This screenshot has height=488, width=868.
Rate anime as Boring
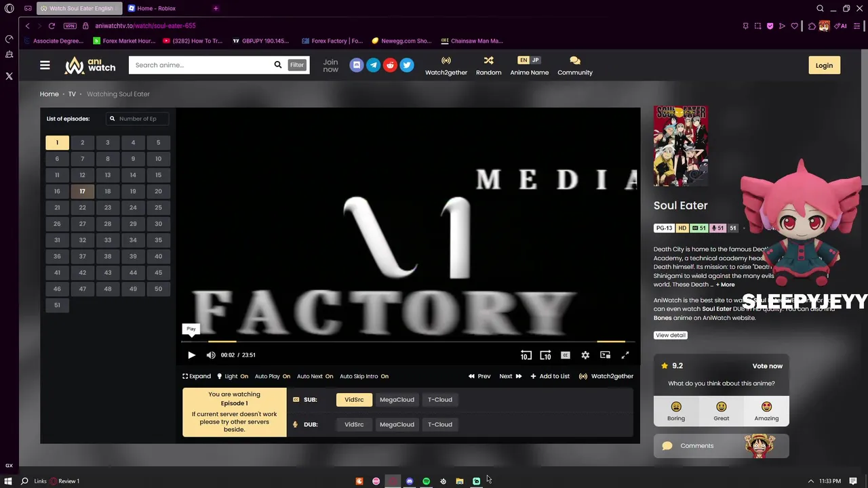[675, 411]
